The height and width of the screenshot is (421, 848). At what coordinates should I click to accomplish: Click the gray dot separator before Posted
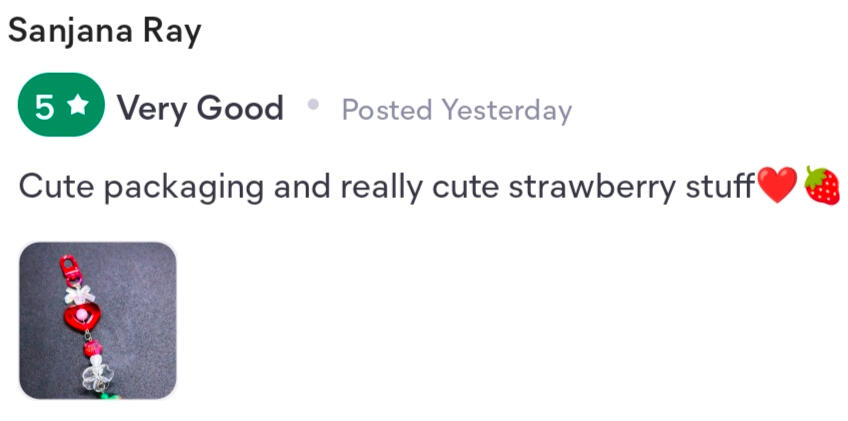[313, 104]
